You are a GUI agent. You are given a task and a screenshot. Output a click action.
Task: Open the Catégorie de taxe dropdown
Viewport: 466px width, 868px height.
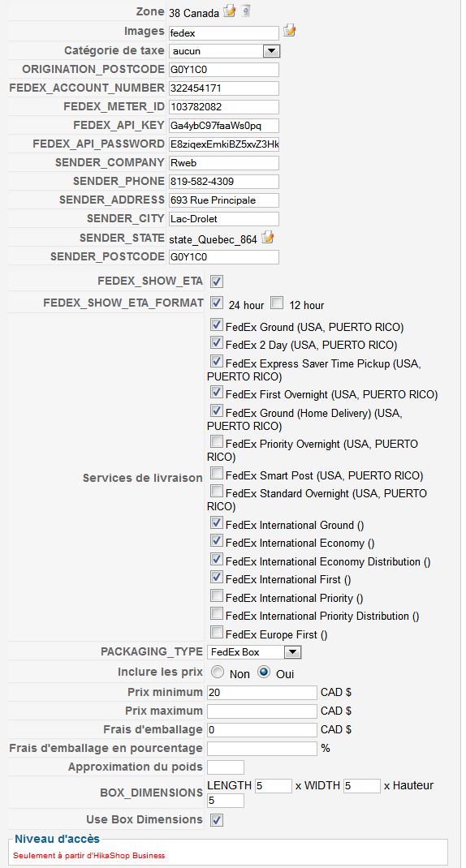pos(224,51)
